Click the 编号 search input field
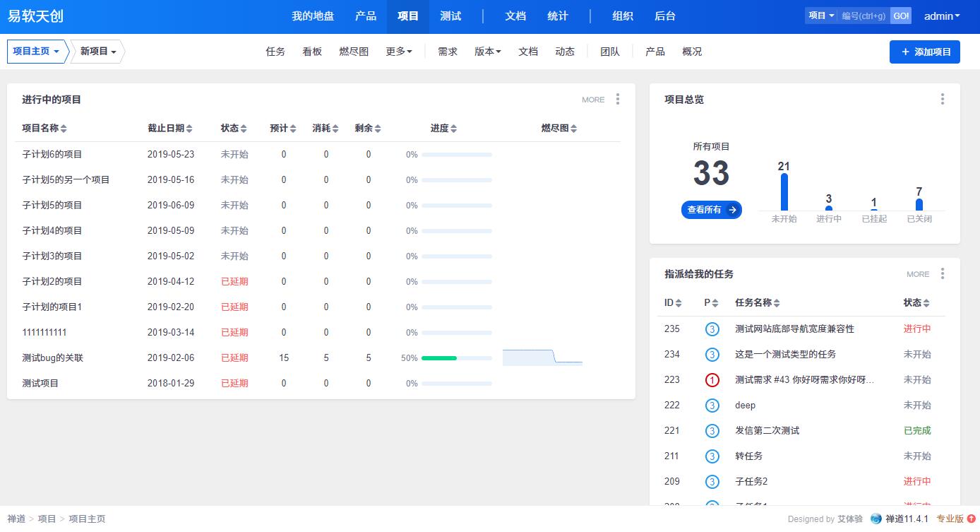The width and height of the screenshot is (980, 532). (864, 16)
